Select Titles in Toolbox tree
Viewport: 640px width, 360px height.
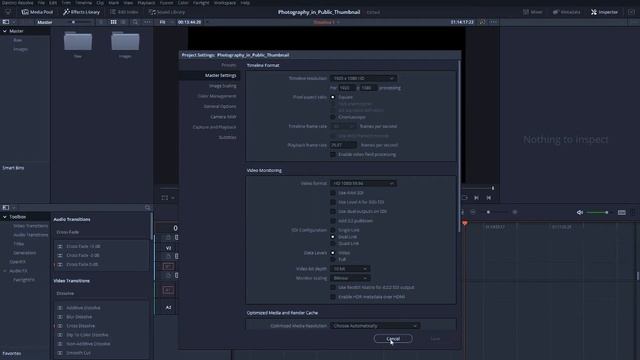19,244
